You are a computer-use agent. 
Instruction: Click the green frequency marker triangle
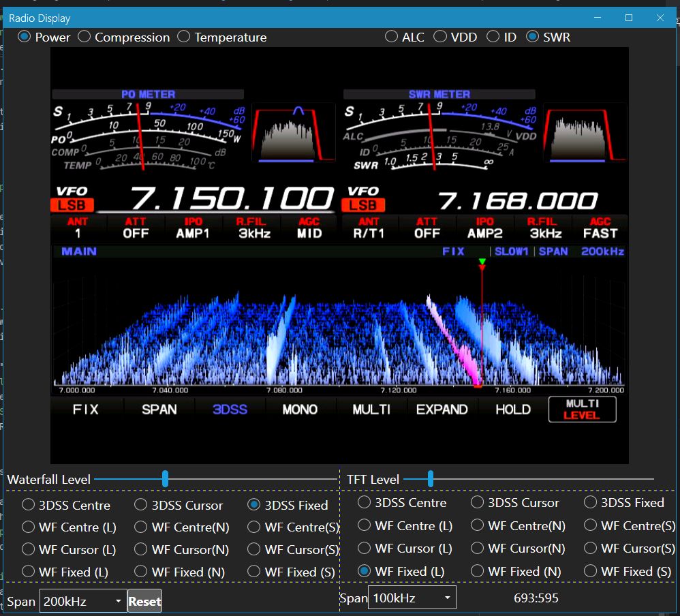pyautogui.click(x=482, y=262)
